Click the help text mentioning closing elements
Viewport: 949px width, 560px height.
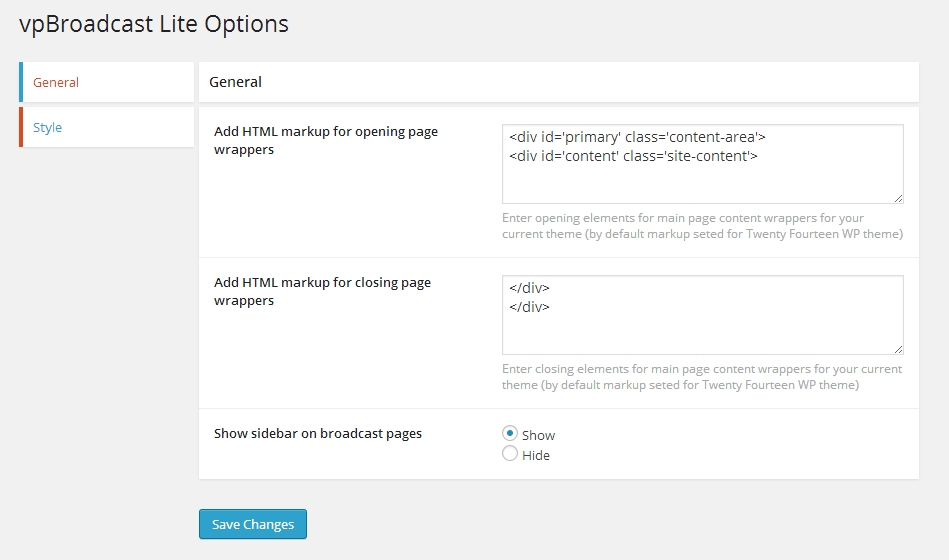click(x=702, y=377)
